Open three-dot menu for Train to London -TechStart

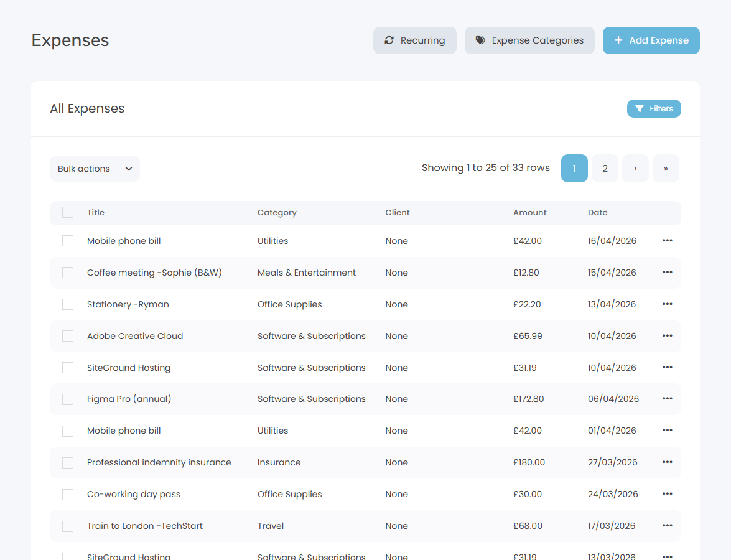[x=667, y=526]
